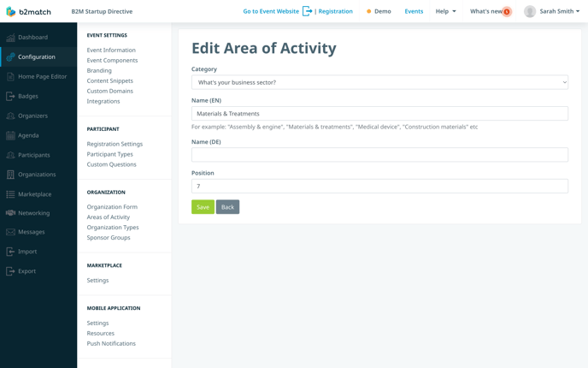The image size is (588, 368).
Task: Open Mobile Application Settings link
Action: tap(97, 323)
